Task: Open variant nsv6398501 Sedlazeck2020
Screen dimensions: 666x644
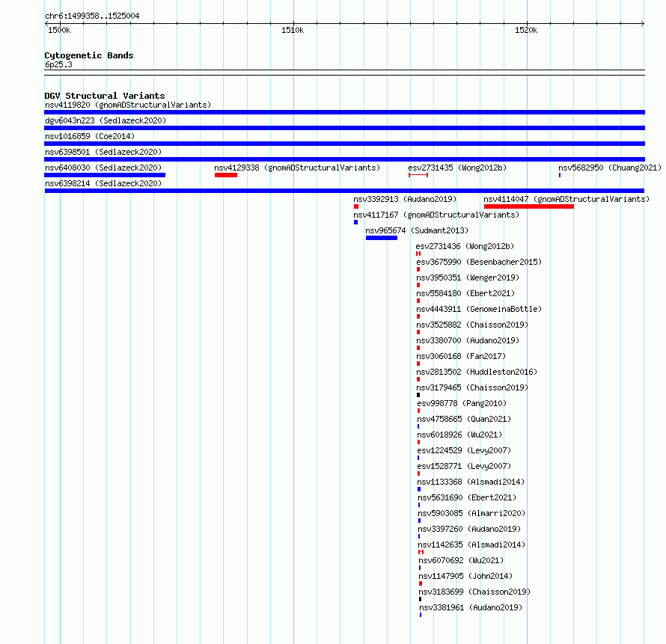Action: pyautogui.click(x=103, y=152)
